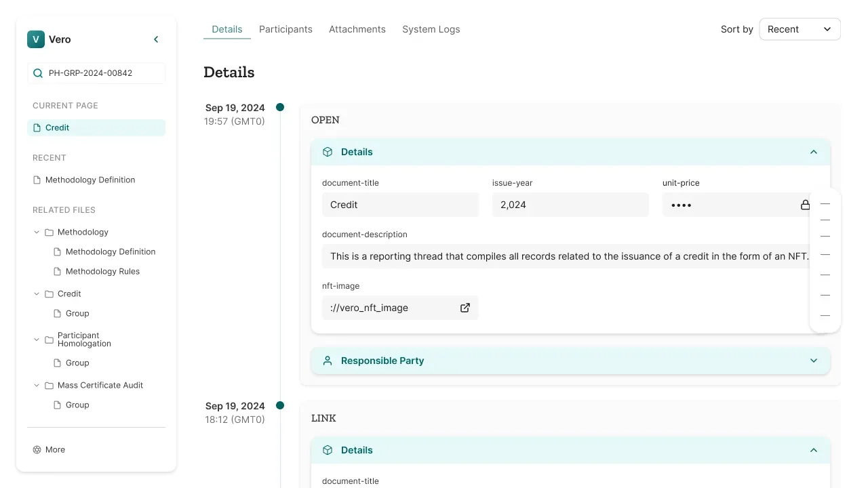Click the Credit folder icon
The image size is (868, 488).
coord(49,294)
